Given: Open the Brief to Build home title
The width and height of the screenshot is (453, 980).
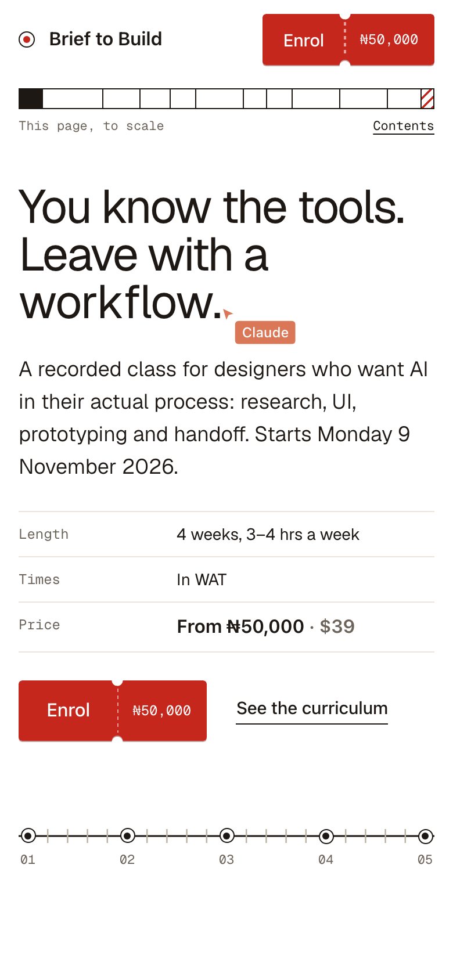Looking at the screenshot, I should 105,39.
